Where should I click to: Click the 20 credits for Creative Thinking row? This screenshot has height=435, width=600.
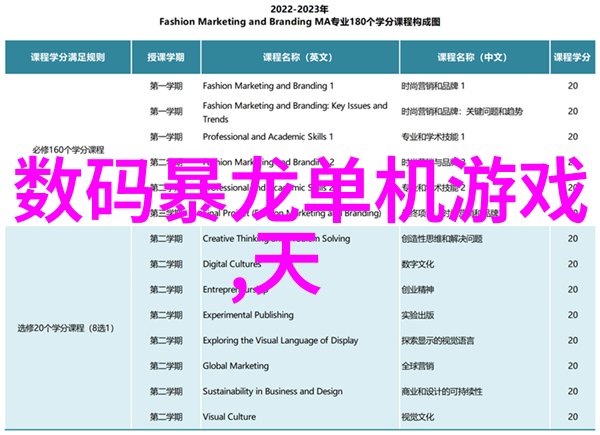[573, 239]
